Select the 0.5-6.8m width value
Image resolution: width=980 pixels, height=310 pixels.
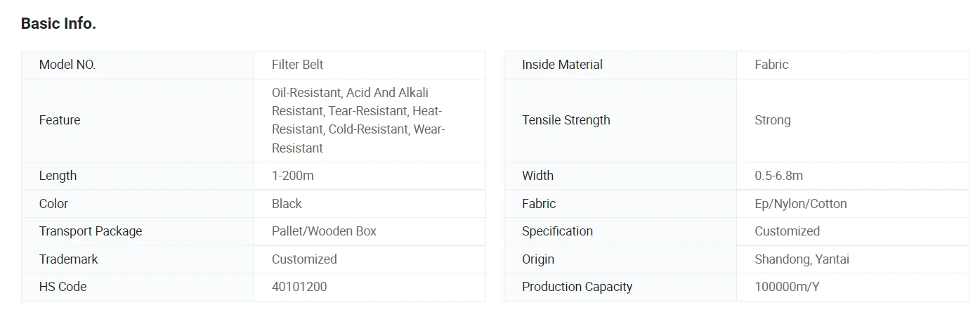779,176
